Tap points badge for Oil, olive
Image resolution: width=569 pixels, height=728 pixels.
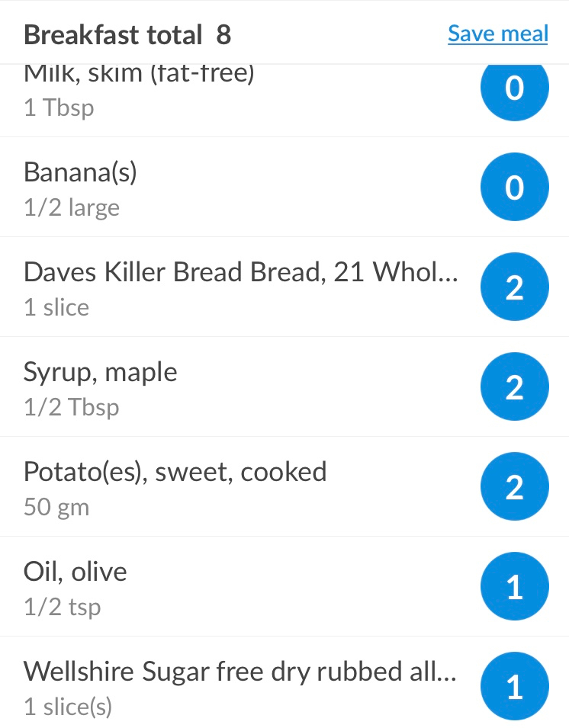(x=515, y=586)
